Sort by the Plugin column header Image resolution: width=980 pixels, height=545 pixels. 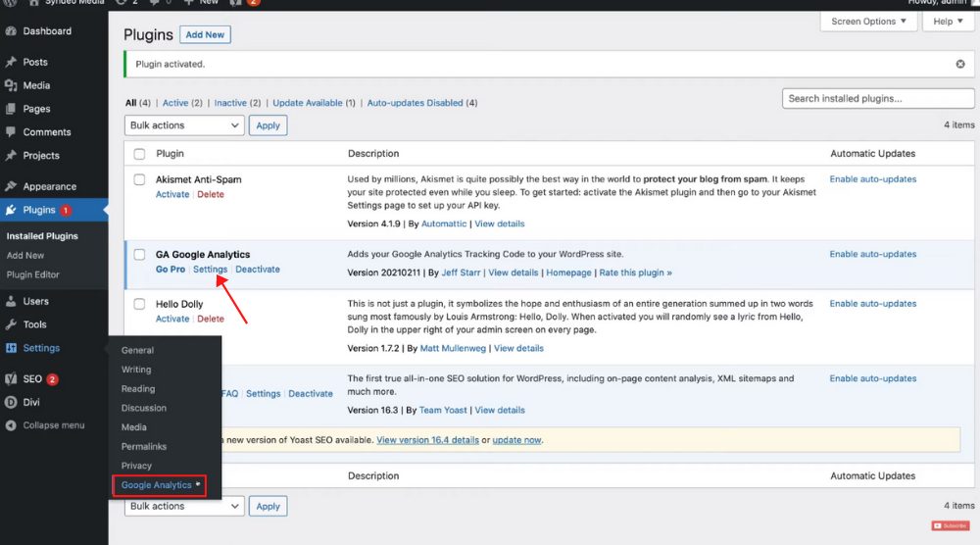pos(170,154)
